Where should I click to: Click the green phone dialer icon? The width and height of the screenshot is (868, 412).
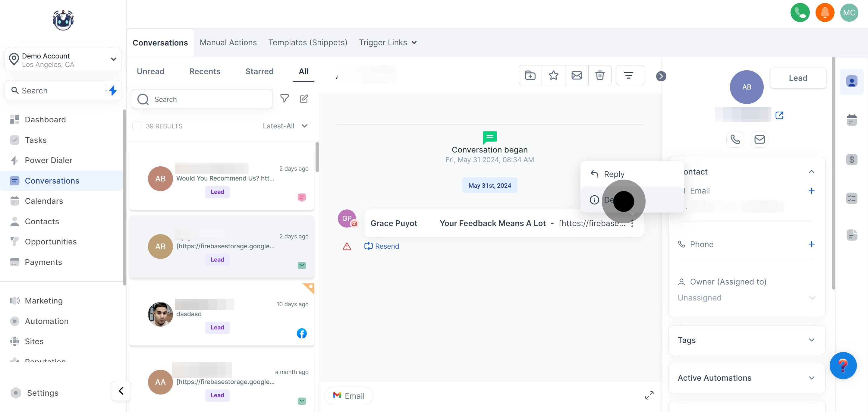click(800, 13)
